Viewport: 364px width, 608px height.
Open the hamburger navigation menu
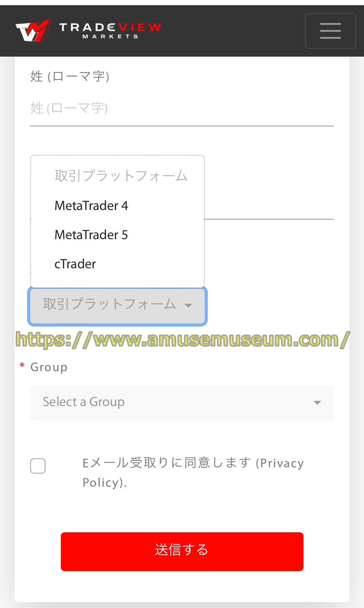coord(330,31)
